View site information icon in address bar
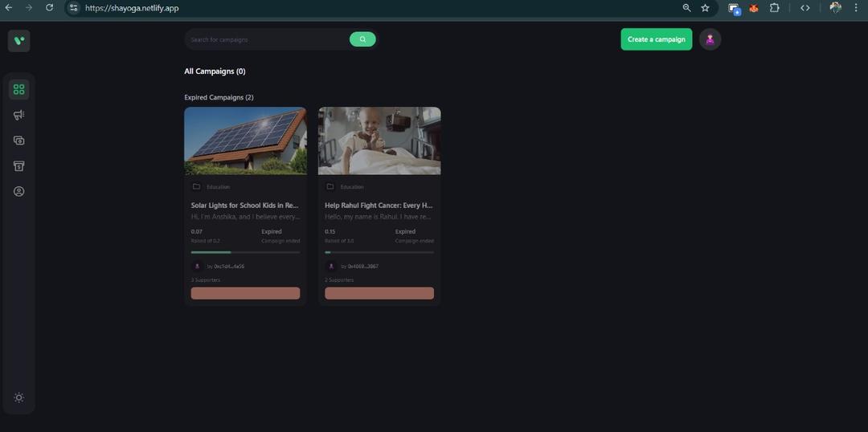The height and width of the screenshot is (432, 868). pyautogui.click(x=73, y=8)
